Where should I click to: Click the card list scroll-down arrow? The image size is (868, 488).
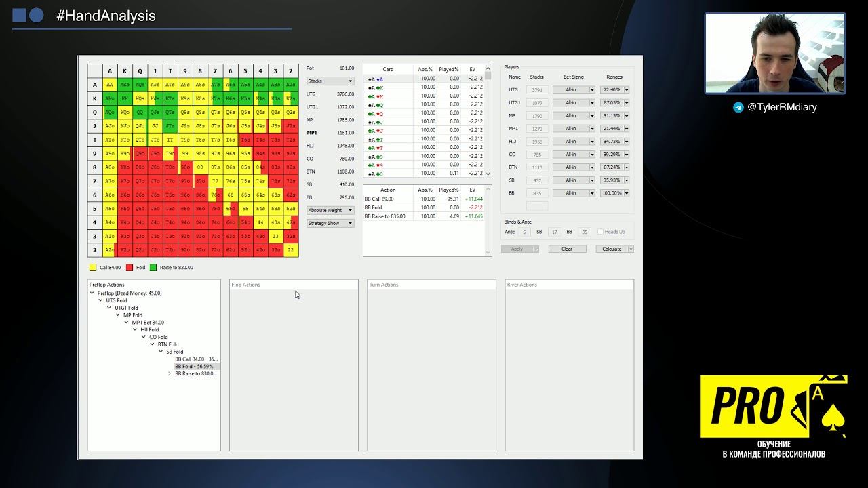[488, 174]
